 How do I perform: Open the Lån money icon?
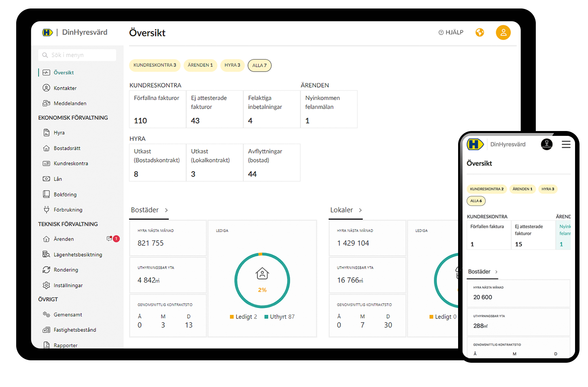[47, 179]
